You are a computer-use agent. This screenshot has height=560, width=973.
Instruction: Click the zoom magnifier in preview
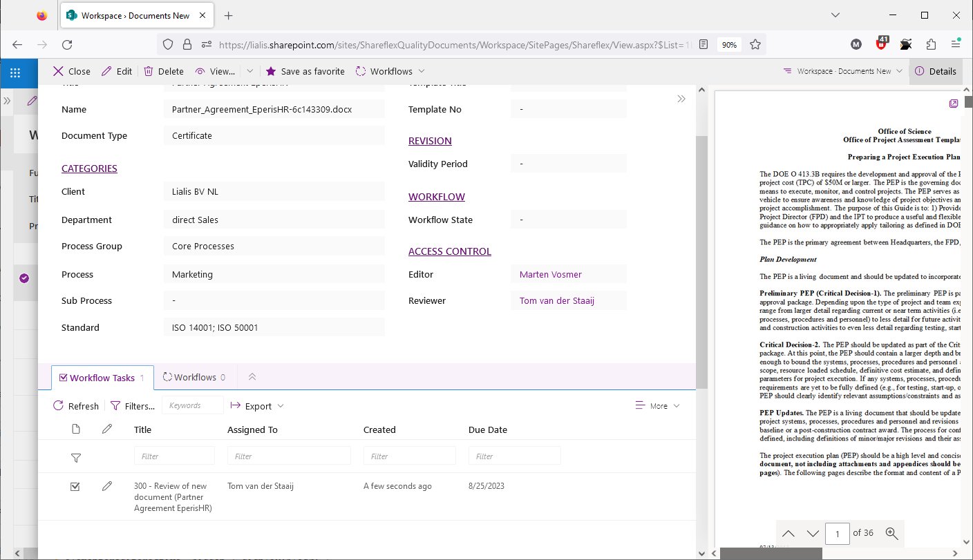coord(891,533)
